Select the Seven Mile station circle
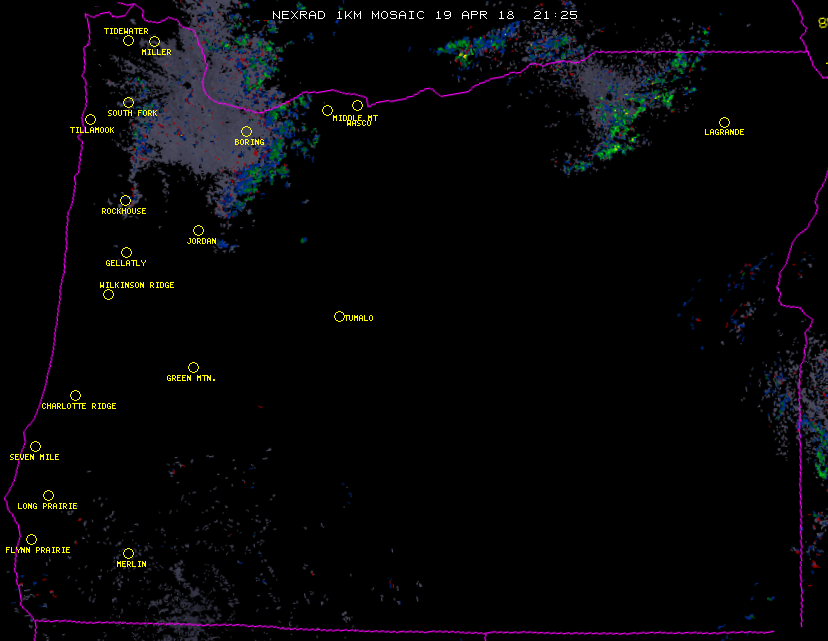 [x=35, y=447]
